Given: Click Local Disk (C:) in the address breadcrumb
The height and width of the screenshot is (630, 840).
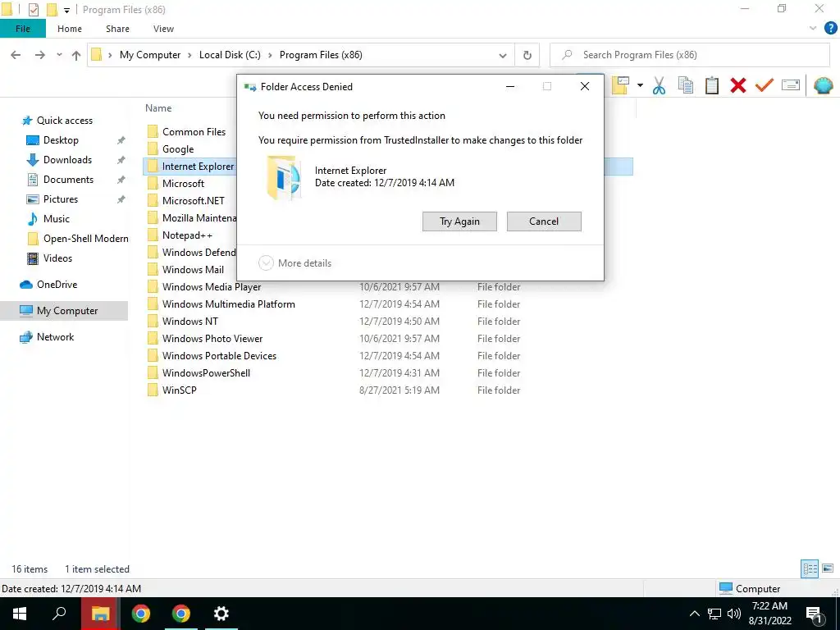Looking at the screenshot, I should 230,55.
